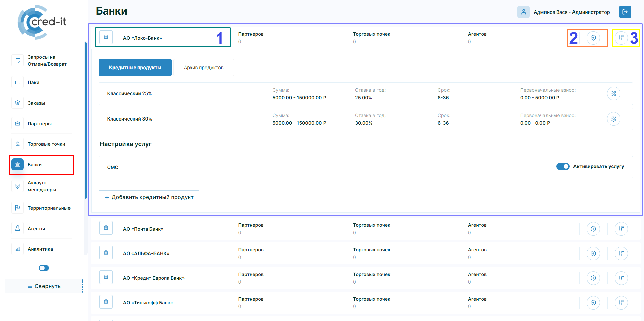
Task: Click Добавить кредитный продукт button
Action: tap(149, 197)
